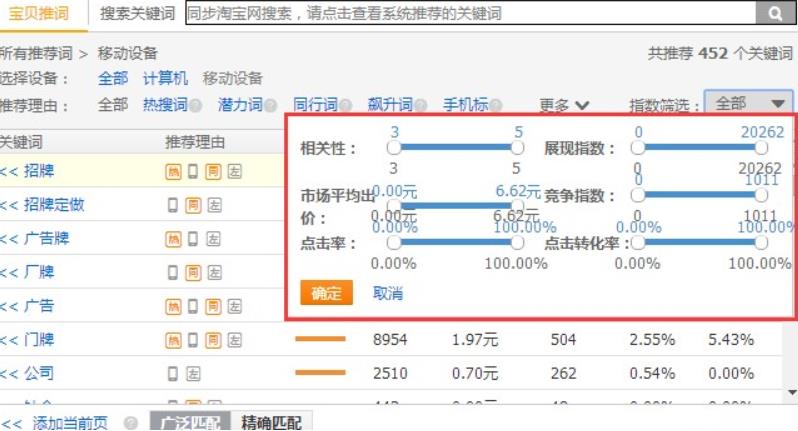Click the orange 热 badge in 招牌 row
The image size is (798, 431).
coord(173,171)
